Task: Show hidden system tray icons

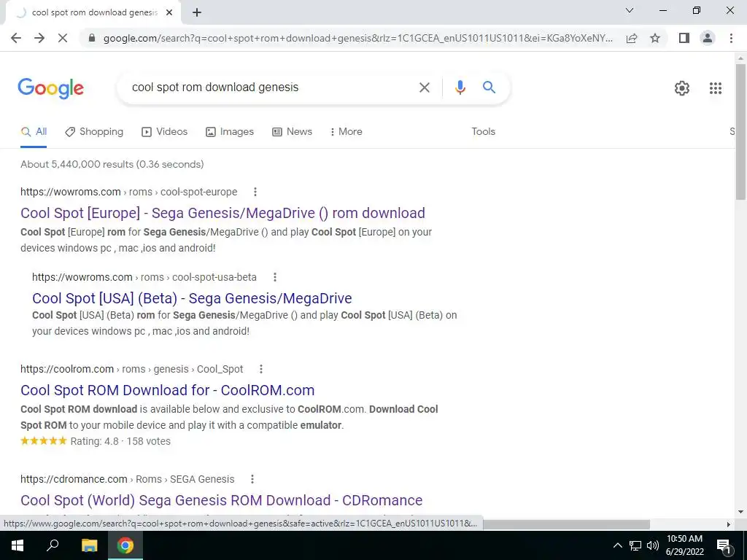Action: pos(617,545)
